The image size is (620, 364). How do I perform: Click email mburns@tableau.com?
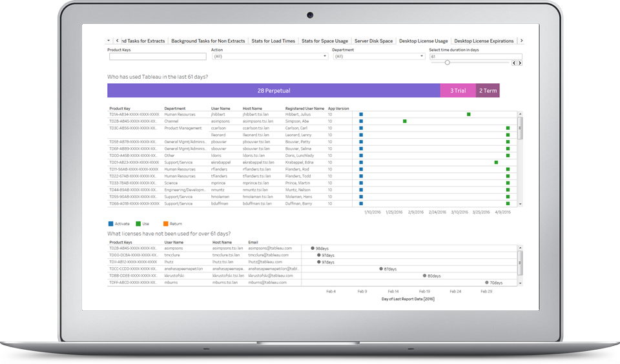pyautogui.click(x=267, y=283)
